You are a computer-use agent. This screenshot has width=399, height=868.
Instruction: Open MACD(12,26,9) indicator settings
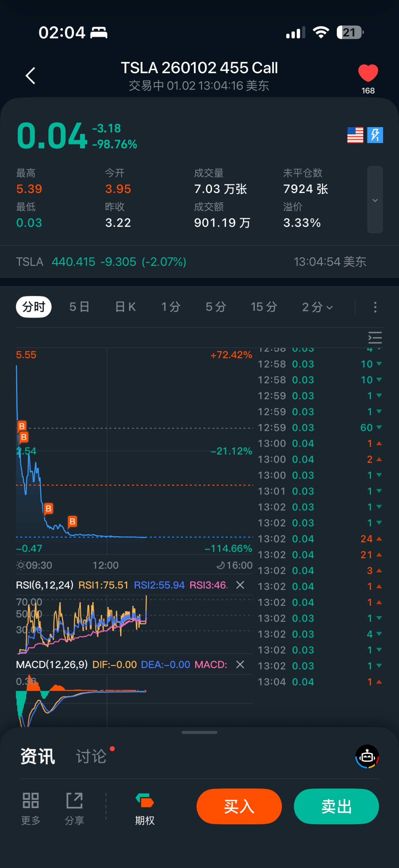coord(52,664)
